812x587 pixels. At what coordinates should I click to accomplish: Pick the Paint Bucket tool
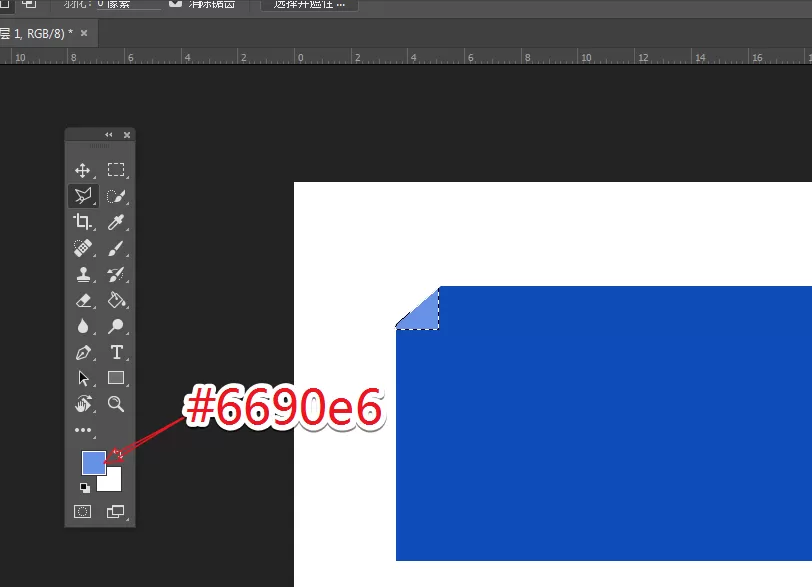116,300
